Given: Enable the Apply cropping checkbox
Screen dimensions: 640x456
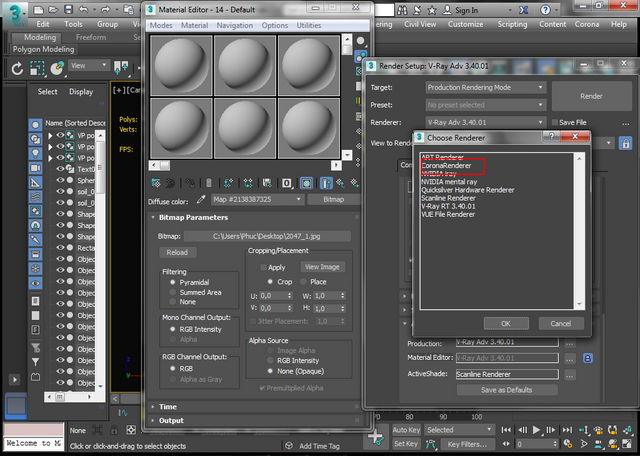Looking at the screenshot, I should pyautogui.click(x=263, y=267).
